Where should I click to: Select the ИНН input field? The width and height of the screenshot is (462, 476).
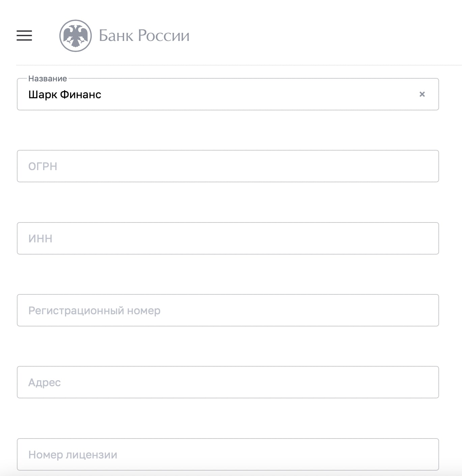[228, 238]
